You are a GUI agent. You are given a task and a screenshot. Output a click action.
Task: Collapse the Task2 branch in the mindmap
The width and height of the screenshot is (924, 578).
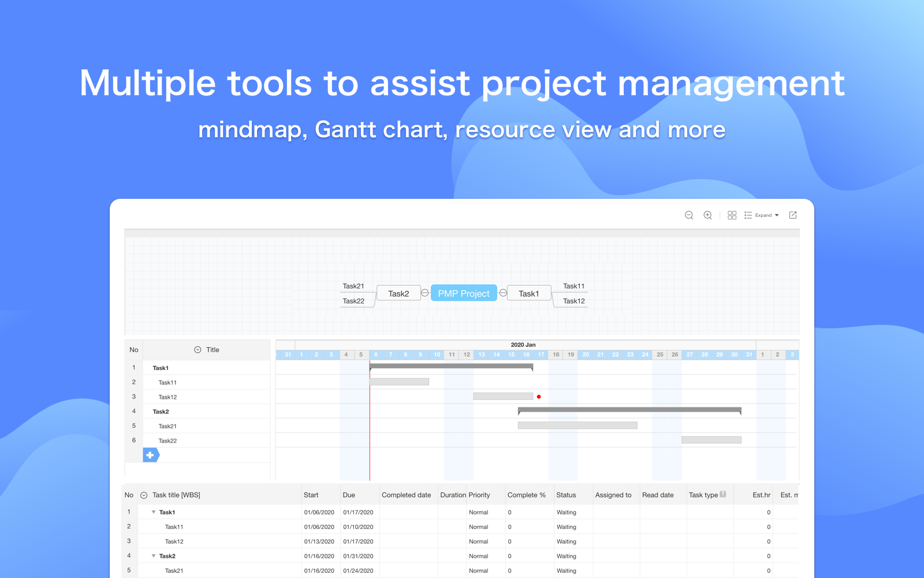[x=425, y=293]
